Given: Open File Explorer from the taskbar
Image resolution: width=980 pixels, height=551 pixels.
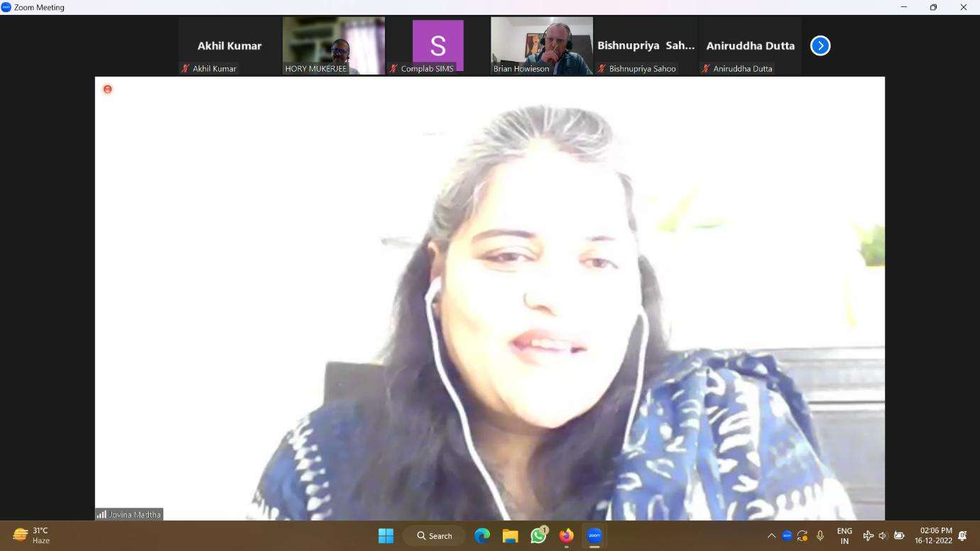Looking at the screenshot, I should (510, 535).
